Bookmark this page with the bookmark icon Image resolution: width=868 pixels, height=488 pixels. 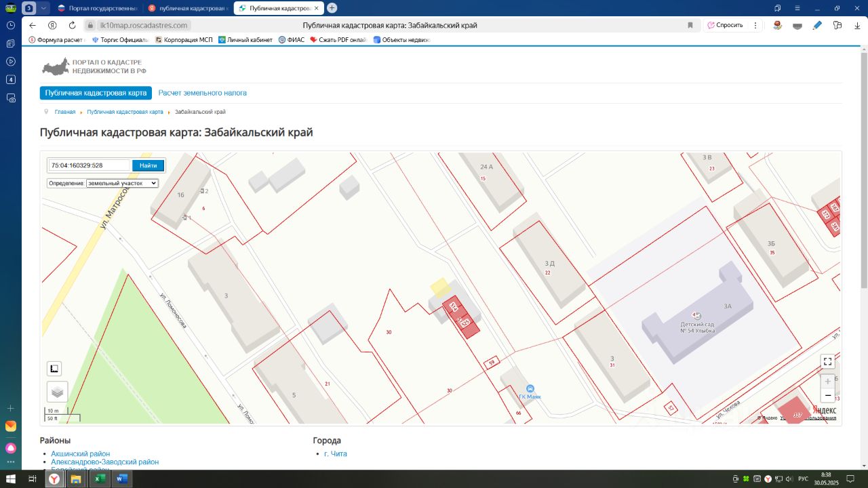coord(690,25)
